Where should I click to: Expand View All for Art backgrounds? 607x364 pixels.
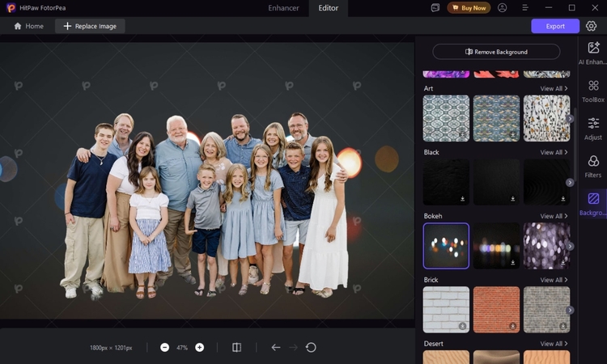point(554,88)
